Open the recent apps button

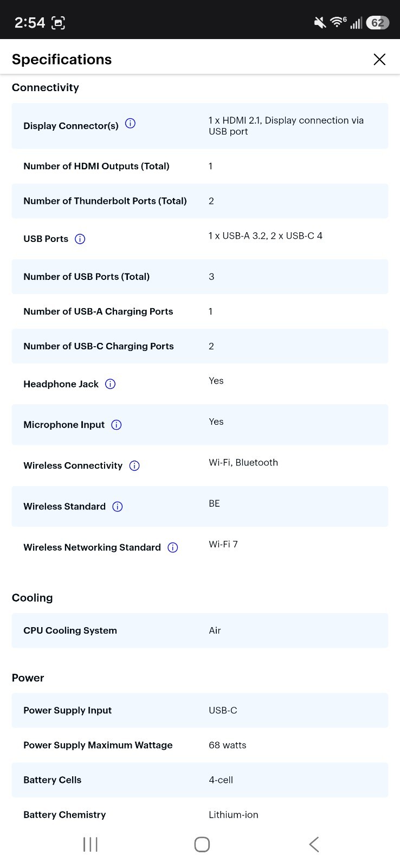click(x=90, y=844)
